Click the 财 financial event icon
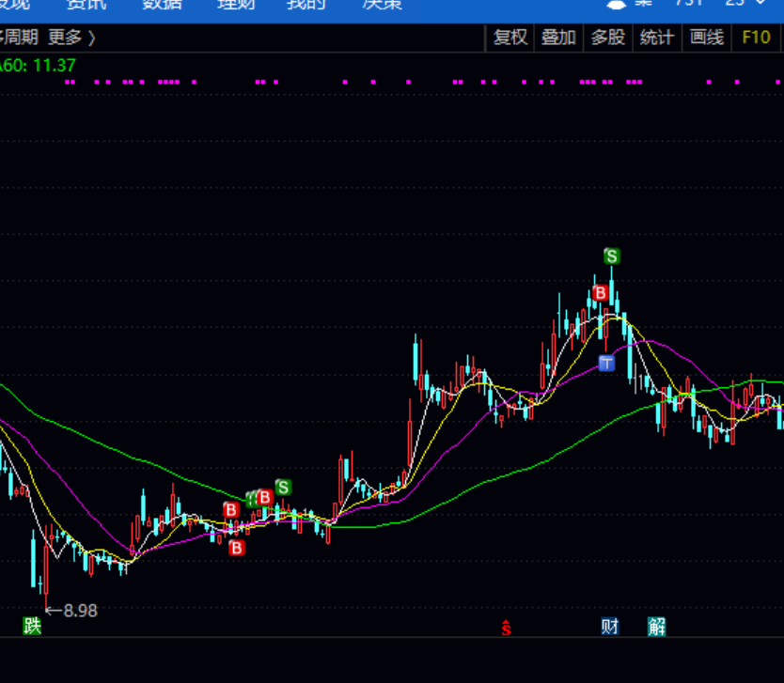Image resolution: width=784 pixels, height=683 pixels. click(610, 626)
